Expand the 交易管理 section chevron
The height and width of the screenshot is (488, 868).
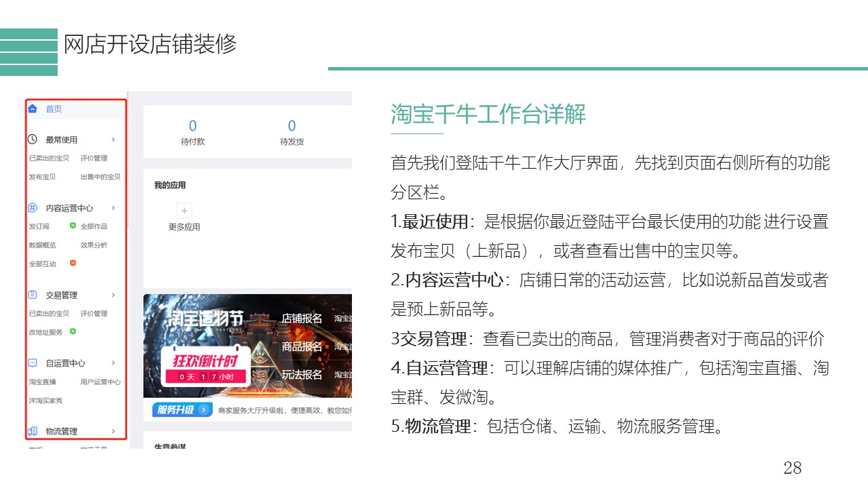tap(113, 295)
